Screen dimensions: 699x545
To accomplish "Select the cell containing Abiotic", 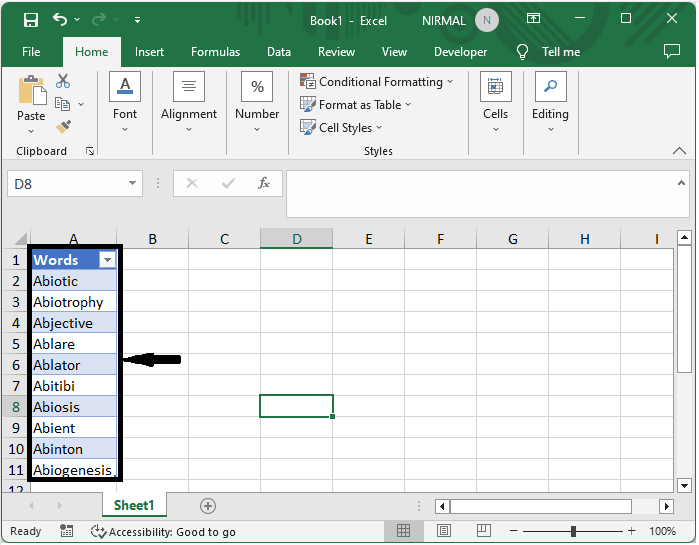I will (x=74, y=281).
